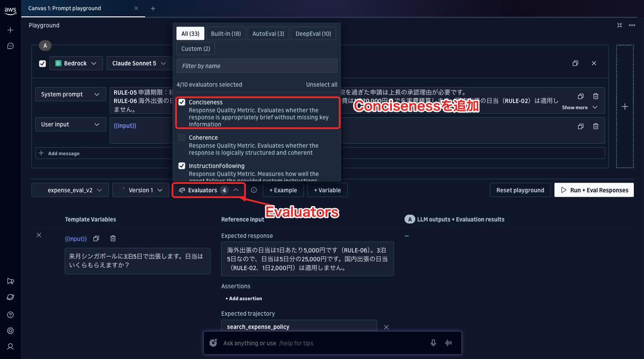Click Reset playground button
Viewport: 644px width, 359px height.
(520, 190)
